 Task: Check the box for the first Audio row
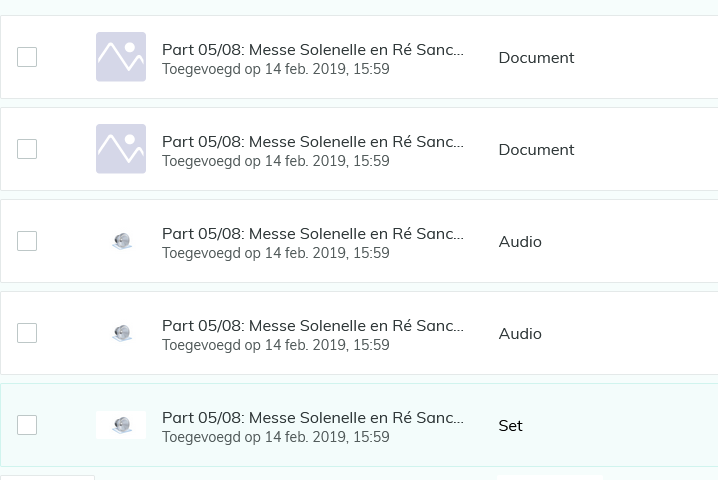point(27,241)
